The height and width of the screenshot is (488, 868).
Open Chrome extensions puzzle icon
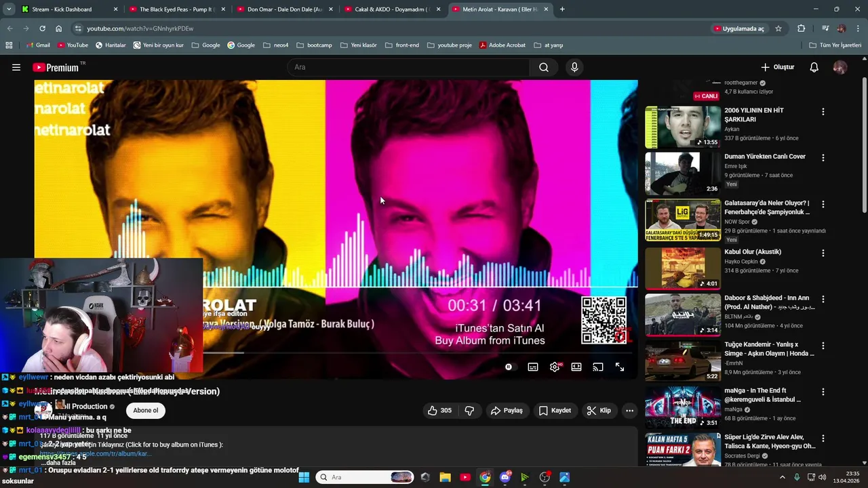coord(802,28)
